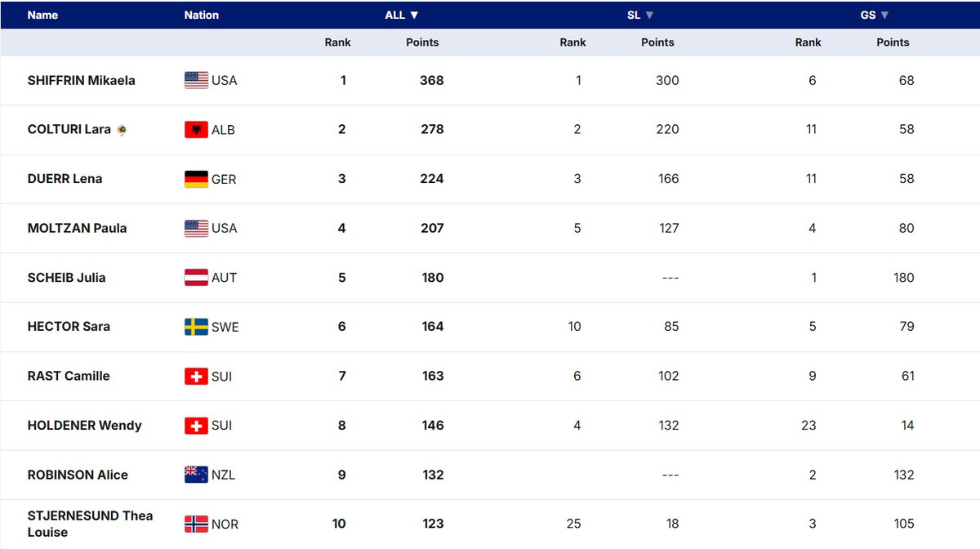This screenshot has height=549, width=980.
Task: Click the Sweden flag icon
Action: point(196,327)
